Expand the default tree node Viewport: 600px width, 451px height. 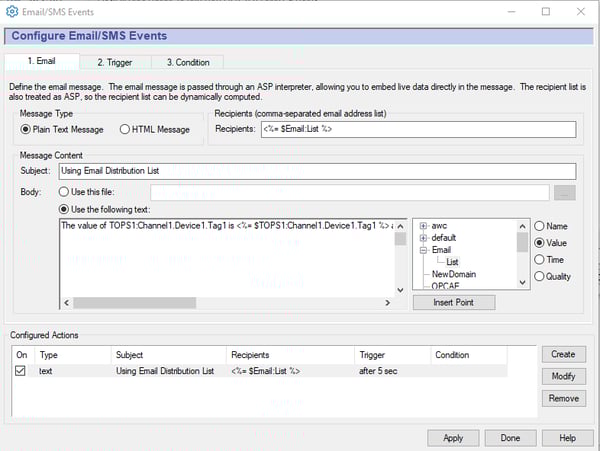[x=424, y=238]
